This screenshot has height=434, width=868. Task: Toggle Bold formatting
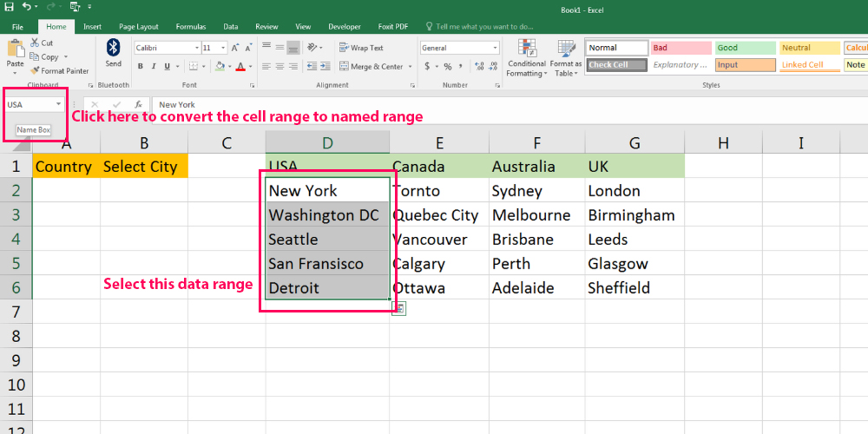tap(141, 67)
